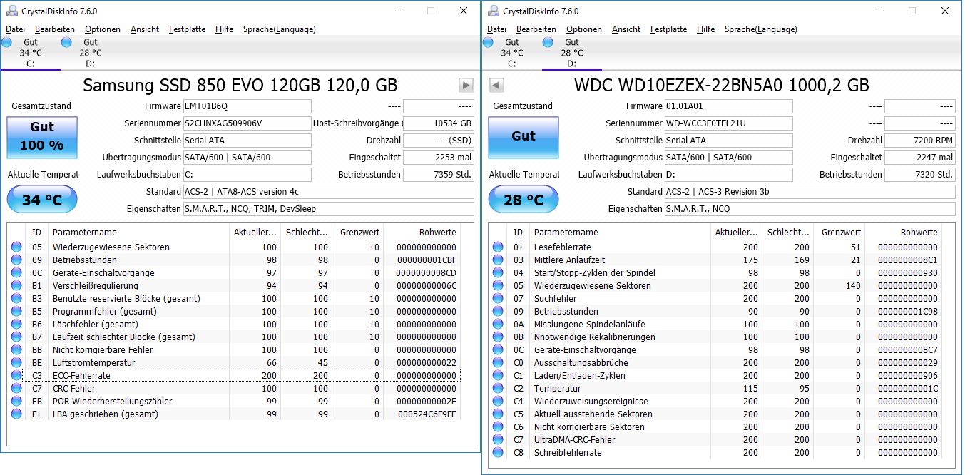This screenshot has width=980, height=475.
Task: Click Gut 100 % health status button
Action: [x=41, y=137]
